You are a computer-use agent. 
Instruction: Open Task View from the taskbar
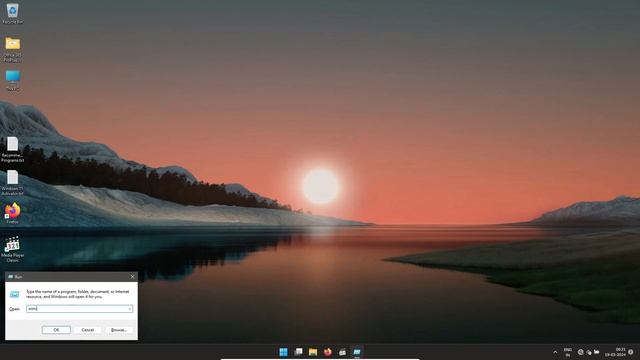tap(298, 352)
